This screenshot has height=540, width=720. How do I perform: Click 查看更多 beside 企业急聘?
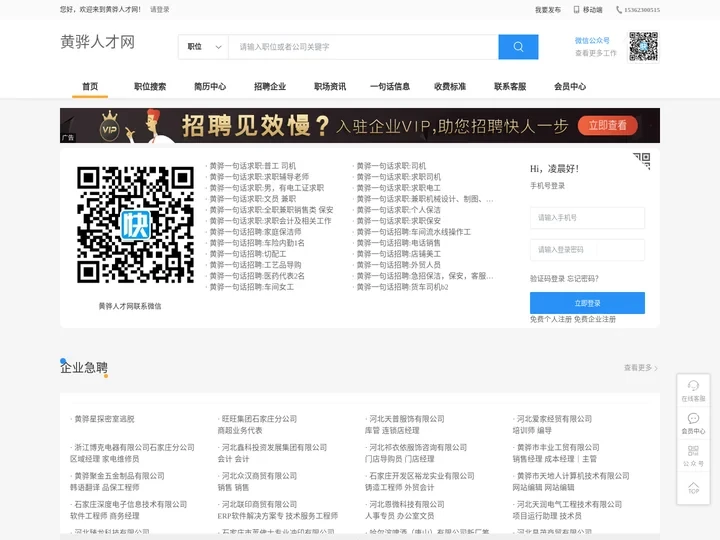click(641, 368)
